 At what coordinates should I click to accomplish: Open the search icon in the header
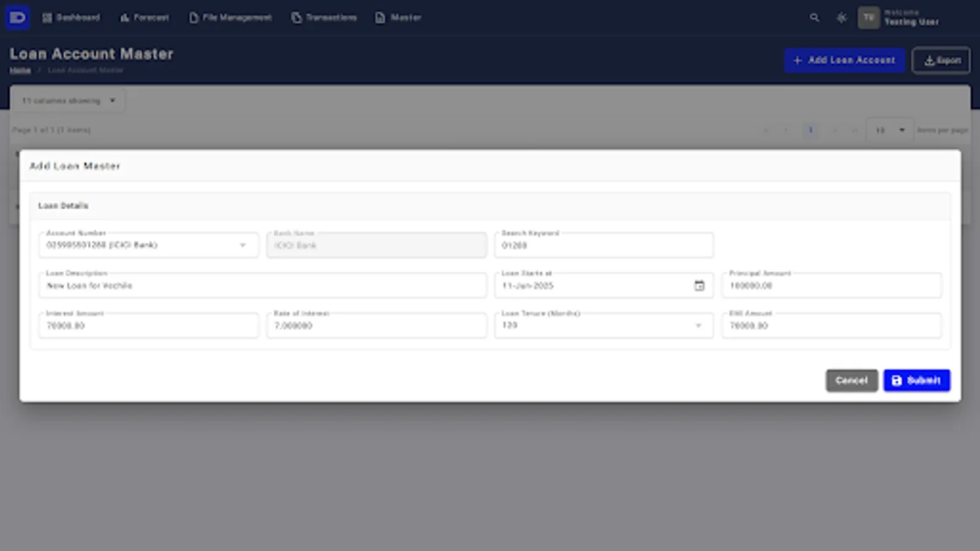pyautogui.click(x=814, y=18)
